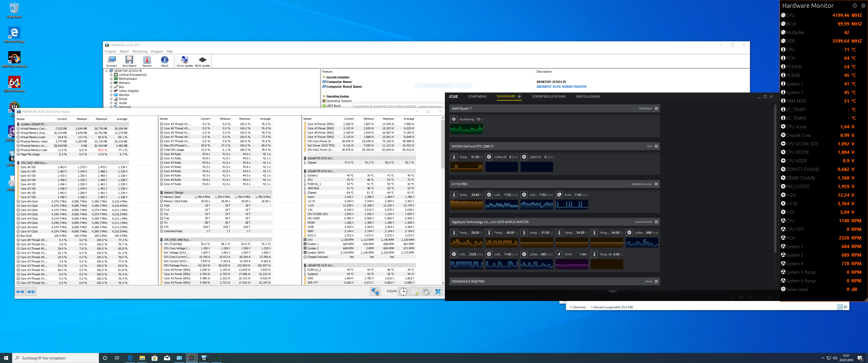Click the GIGABYTE X570 AORUS MASTER link
868x363 pixels.
tap(561, 86)
